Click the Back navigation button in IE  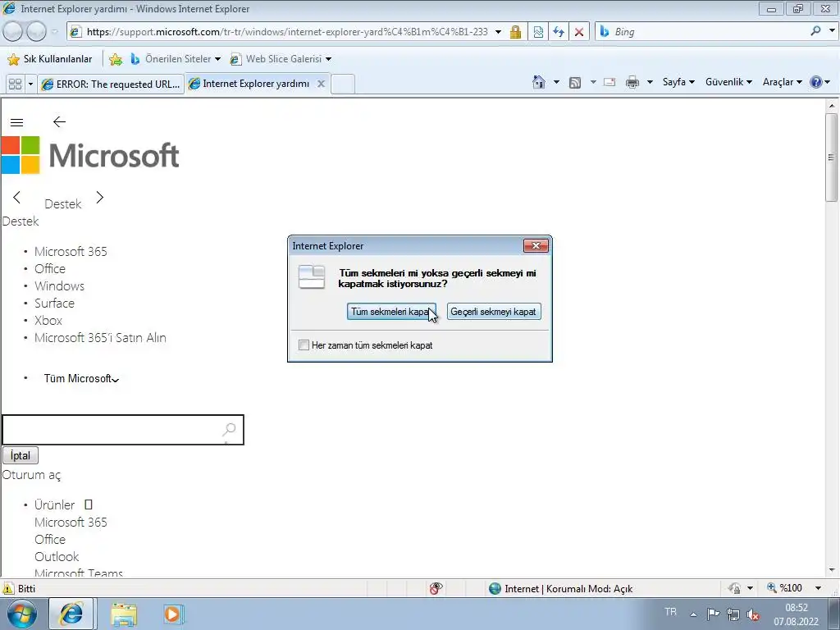(x=13, y=32)
